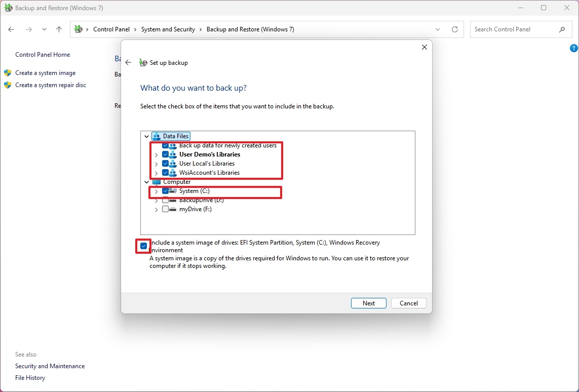Click the Back navigation arrow in Explorer toolbar

pos(11,29)
